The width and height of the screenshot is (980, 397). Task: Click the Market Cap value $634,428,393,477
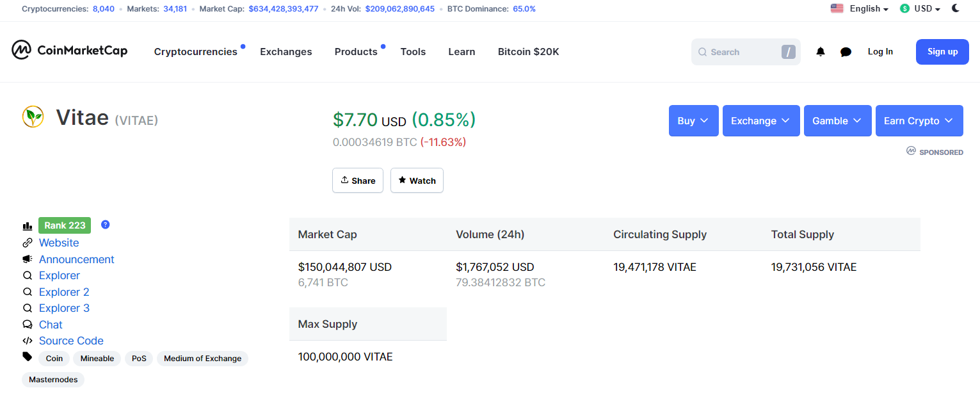click(x=284, y=9)
